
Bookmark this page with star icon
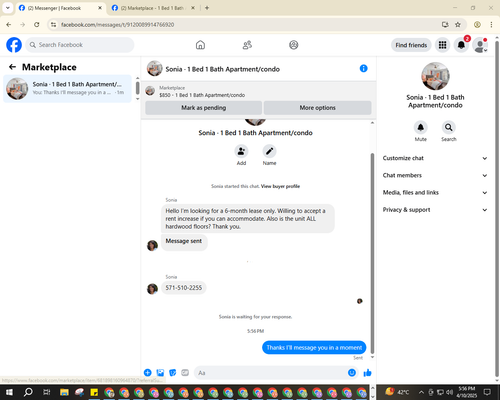(458, 25)
